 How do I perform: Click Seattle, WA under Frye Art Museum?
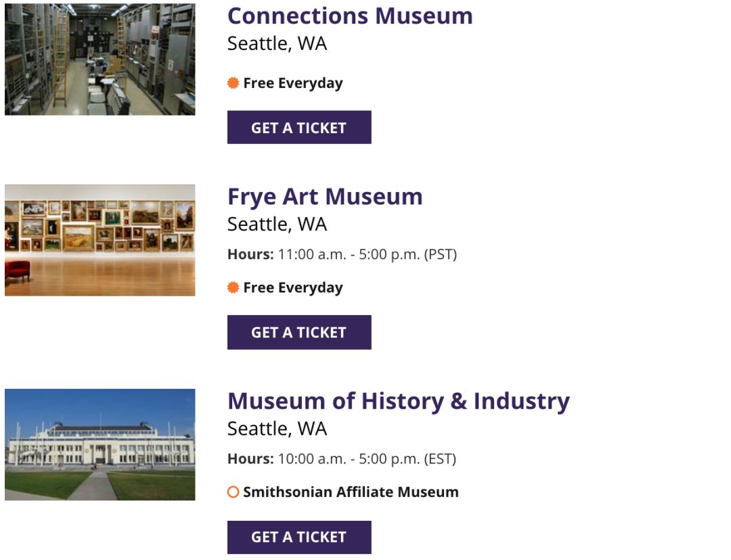pyautogui.click(x=277, y=225)
